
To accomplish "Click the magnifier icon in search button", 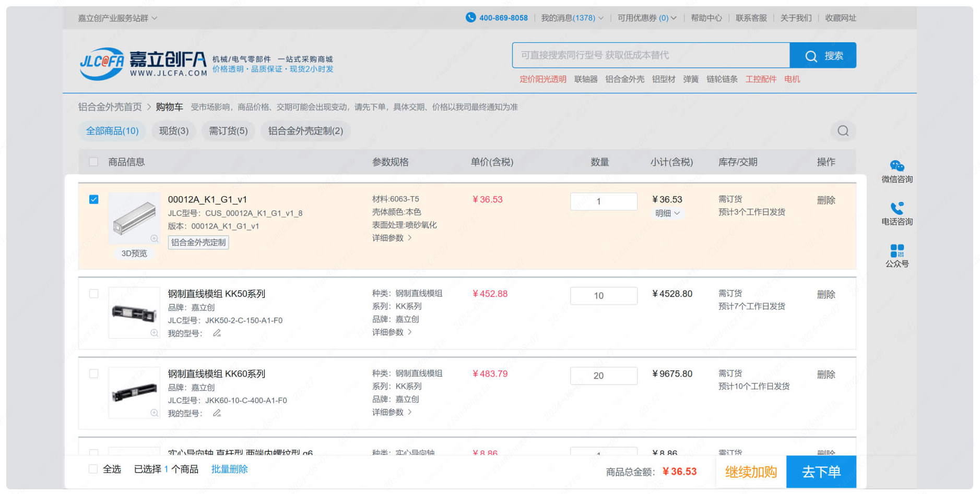I will click(811, 56).
